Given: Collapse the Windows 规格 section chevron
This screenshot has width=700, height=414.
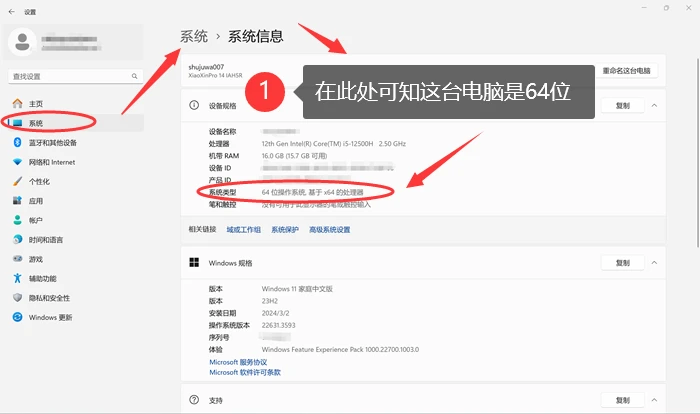Looking at the screenshot, I should 654,263.
